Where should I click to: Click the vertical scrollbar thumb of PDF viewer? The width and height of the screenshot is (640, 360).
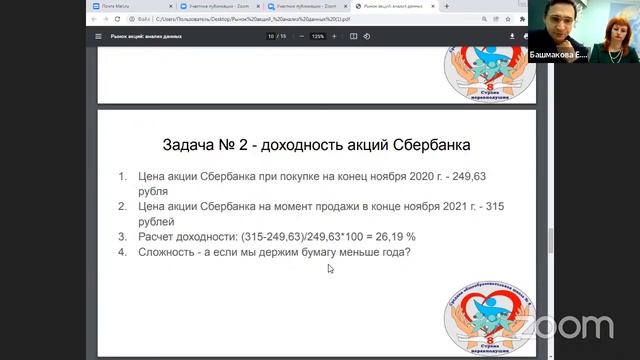(551, 241)
